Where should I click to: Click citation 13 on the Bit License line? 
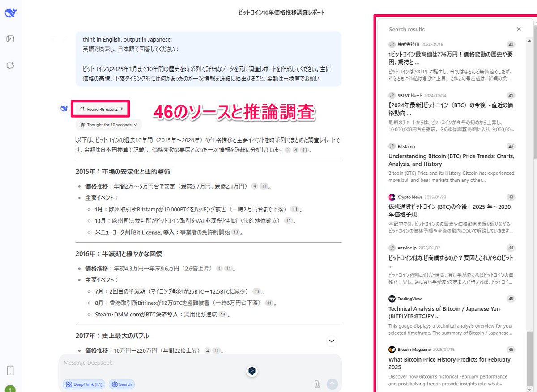click(235, 232)
